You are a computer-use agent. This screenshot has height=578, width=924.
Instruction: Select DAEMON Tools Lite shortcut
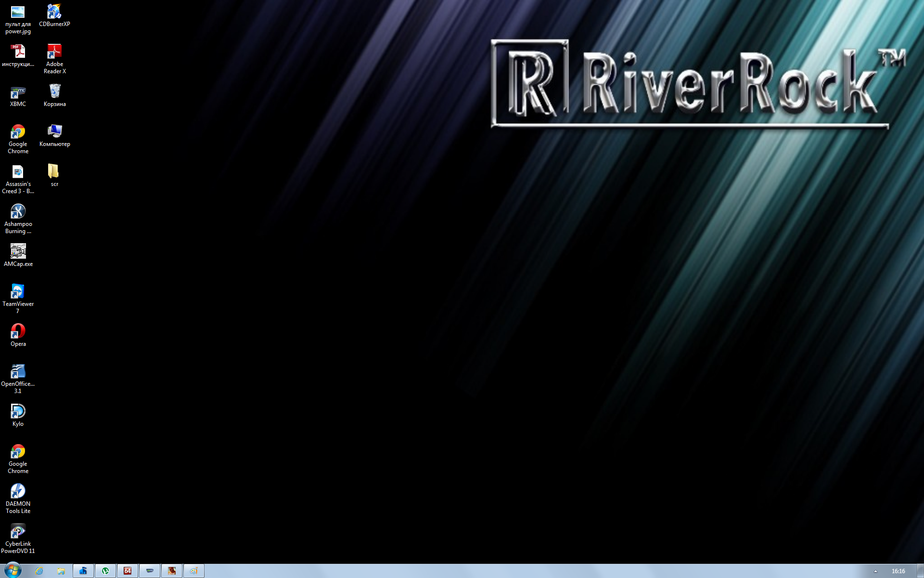pyautogui.click(x=18, y=499)
